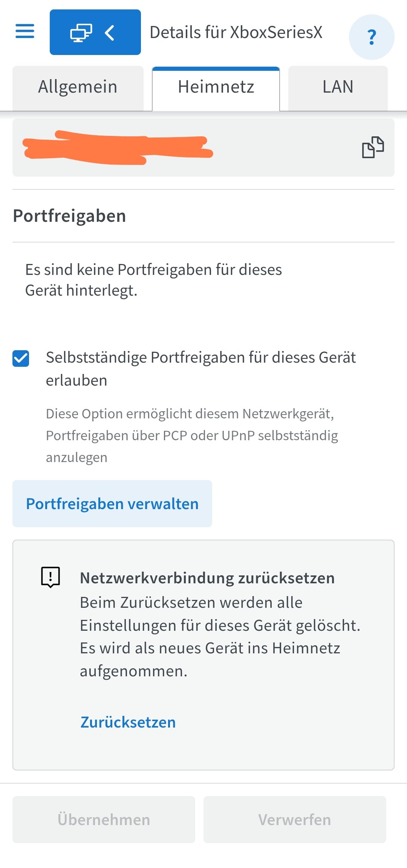Image resolution: width=407 pixels, height=868 pixels.
Task: Click the network device monitor icon
Action: 81,33
